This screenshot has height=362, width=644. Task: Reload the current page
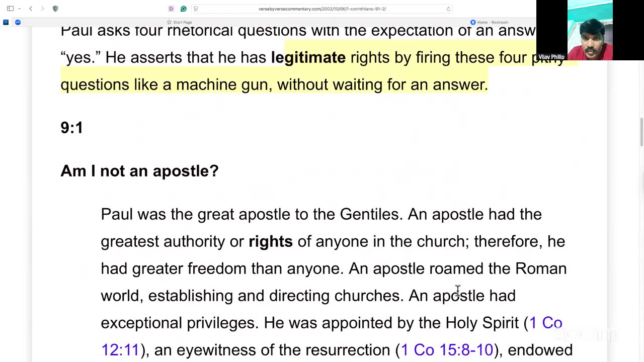[448, 9]
